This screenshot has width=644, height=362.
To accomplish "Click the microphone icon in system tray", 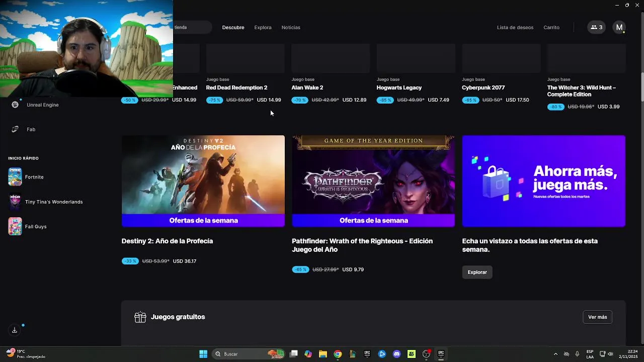I will [x=577, y=354].
